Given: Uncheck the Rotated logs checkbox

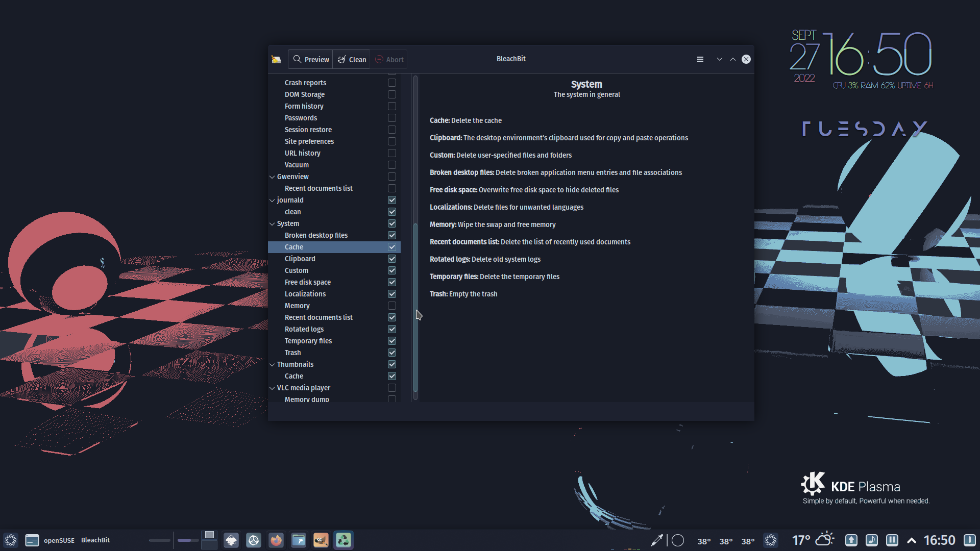Looking at the screenshot, I should click(x=392, y=329).
